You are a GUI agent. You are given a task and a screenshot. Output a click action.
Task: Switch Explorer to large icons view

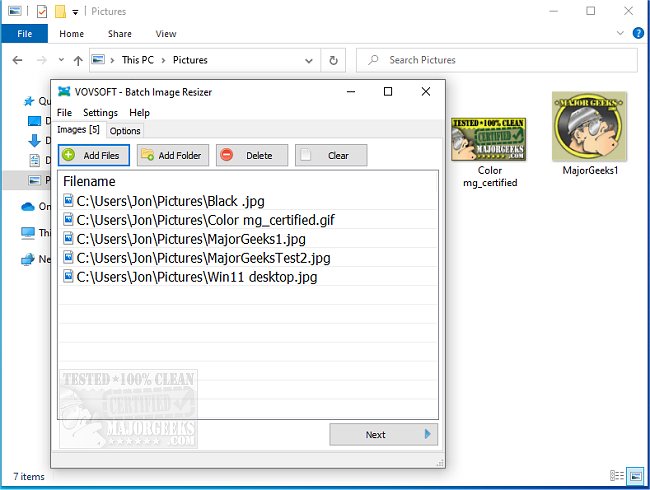tap(635, 475)
